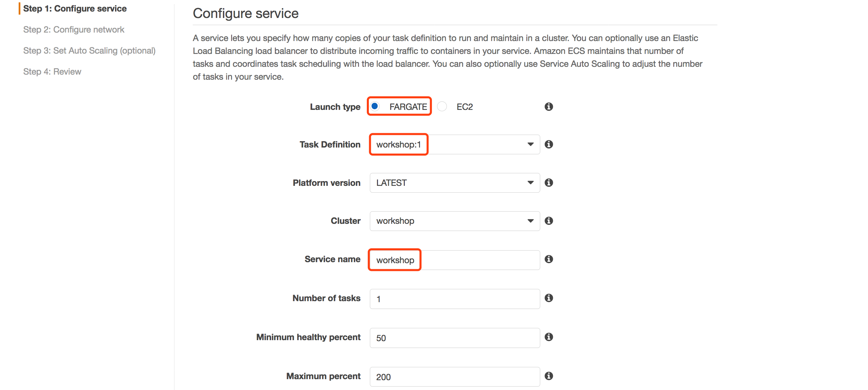The width and height of the screenshot is (868, 390).
Task: Click the info icon next to Cluster
Action: click(549, 221)
